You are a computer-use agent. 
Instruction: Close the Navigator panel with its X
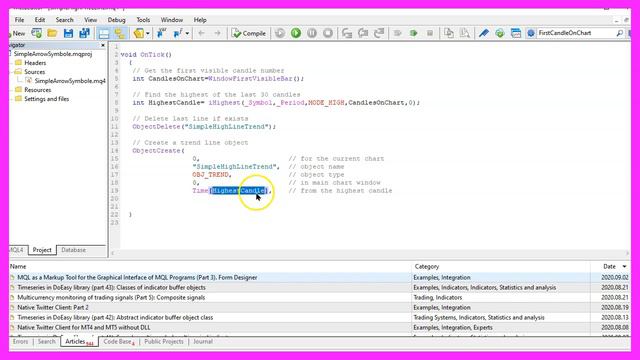click(103, 45)
